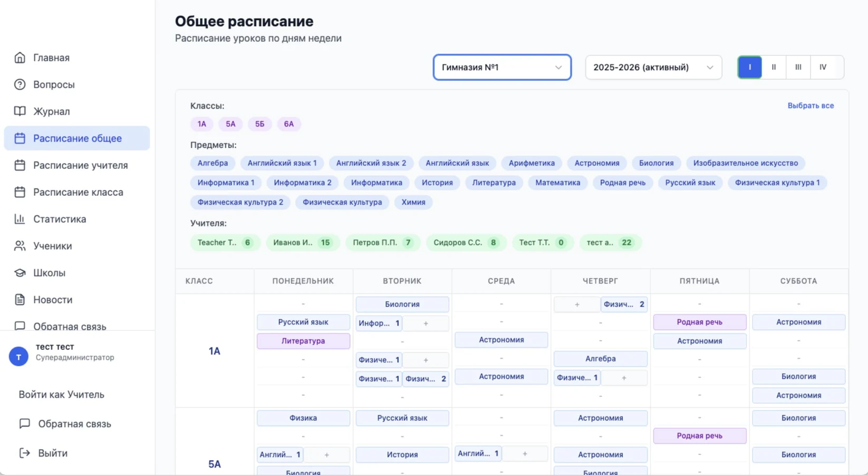Image resolution: width=868 pixels, height=475 pixels.
Task: Click the chat bubble icon beside bottom Обратная связь
Action: pyautogui.click(x=24, y=424)
